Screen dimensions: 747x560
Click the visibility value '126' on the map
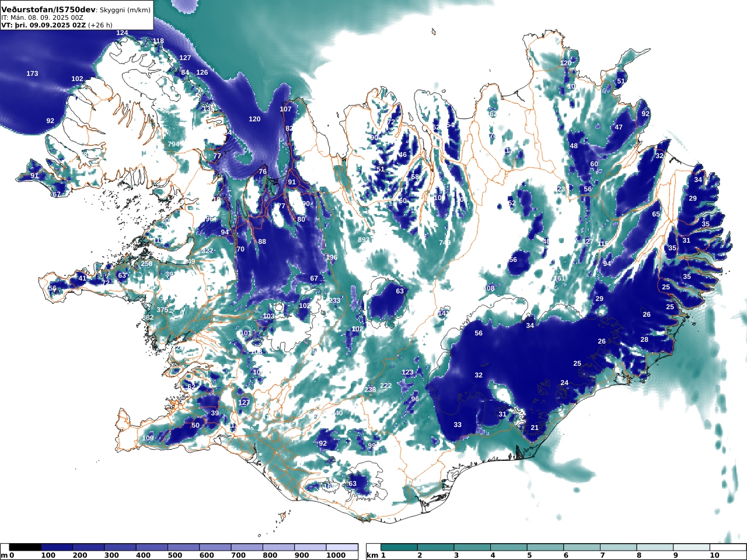(x=202, y=72)
